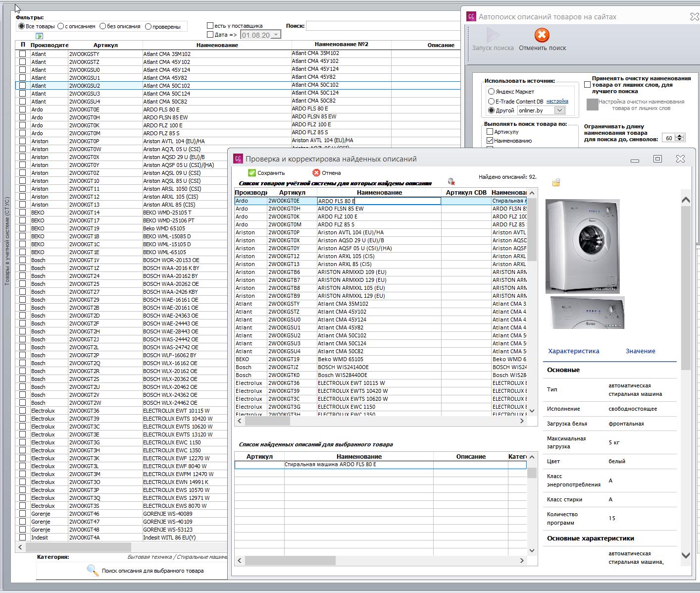Click the Значение column header
This screenshot has width=700, height=593.
point(641,351)
